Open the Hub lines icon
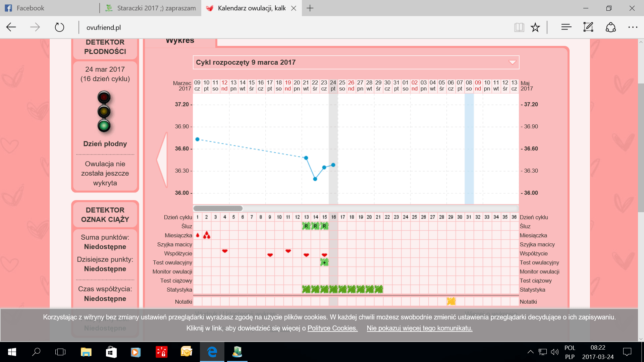644x362 pixels. (x=566, y=27)
